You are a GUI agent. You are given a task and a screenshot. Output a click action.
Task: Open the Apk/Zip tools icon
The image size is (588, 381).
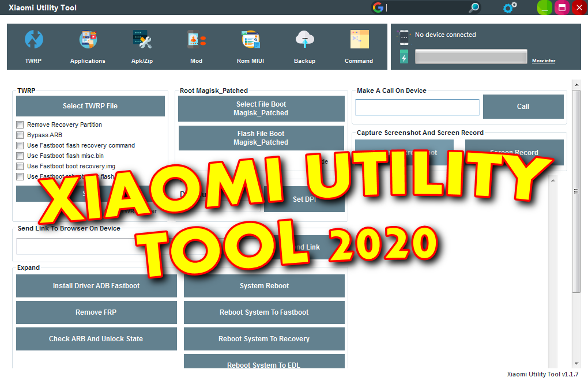coord(142,39)
